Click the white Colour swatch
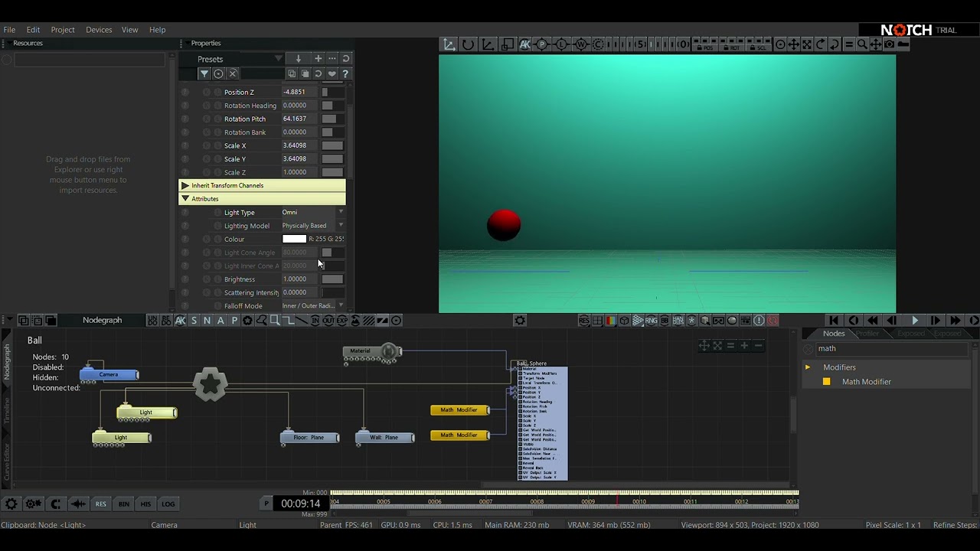 [x=294, y=239]
